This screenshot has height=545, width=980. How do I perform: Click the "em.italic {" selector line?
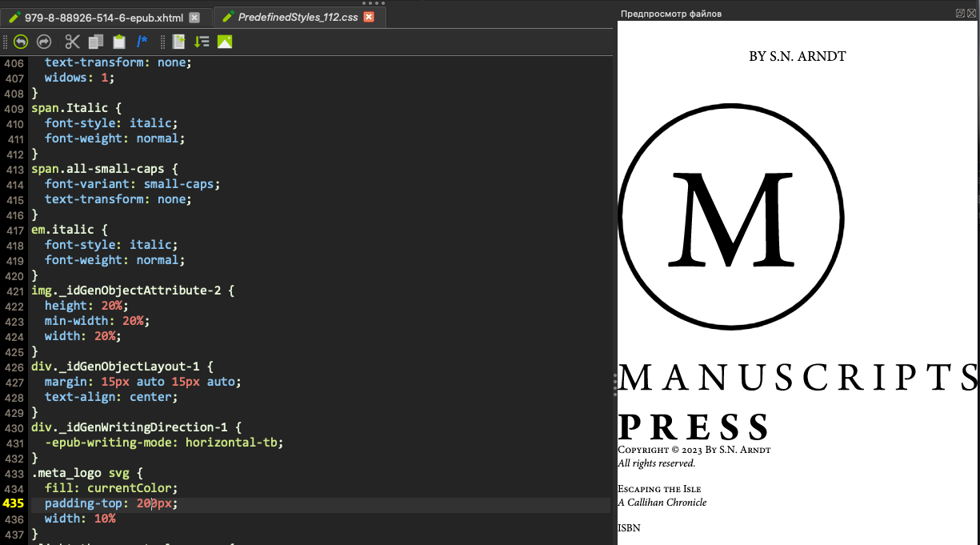coord(70,230)
